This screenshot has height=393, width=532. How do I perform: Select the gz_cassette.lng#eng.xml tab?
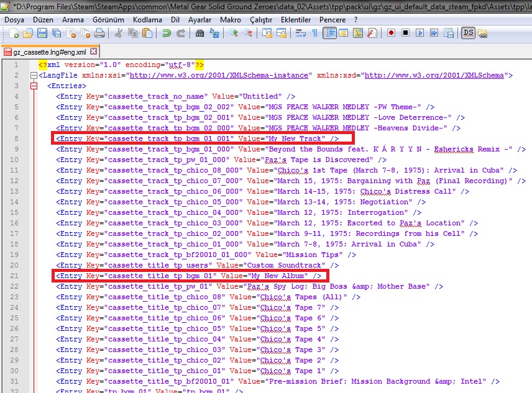click(x=50, y=52)
